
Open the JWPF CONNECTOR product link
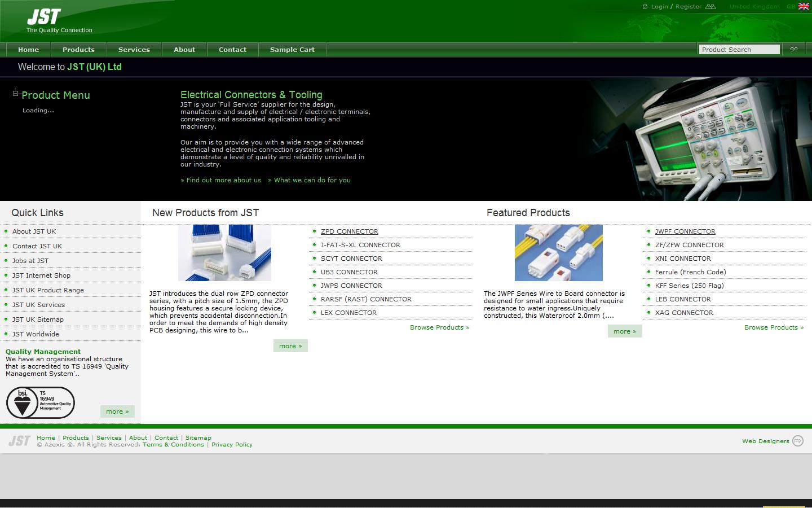(685, 231)
